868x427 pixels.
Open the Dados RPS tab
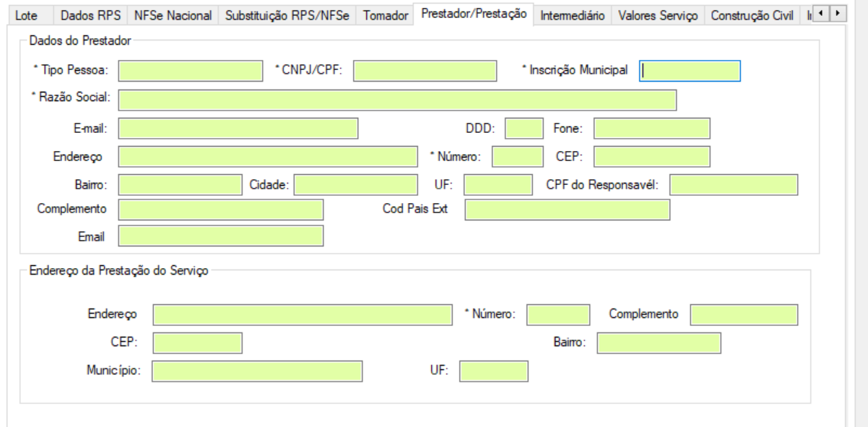pos(90,14)
